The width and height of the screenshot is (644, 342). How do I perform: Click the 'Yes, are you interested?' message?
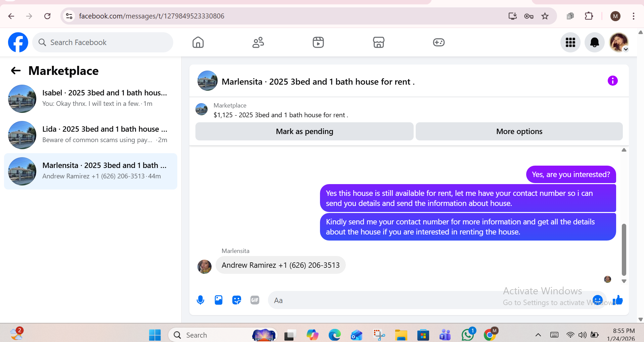click(x=571, y=174)
